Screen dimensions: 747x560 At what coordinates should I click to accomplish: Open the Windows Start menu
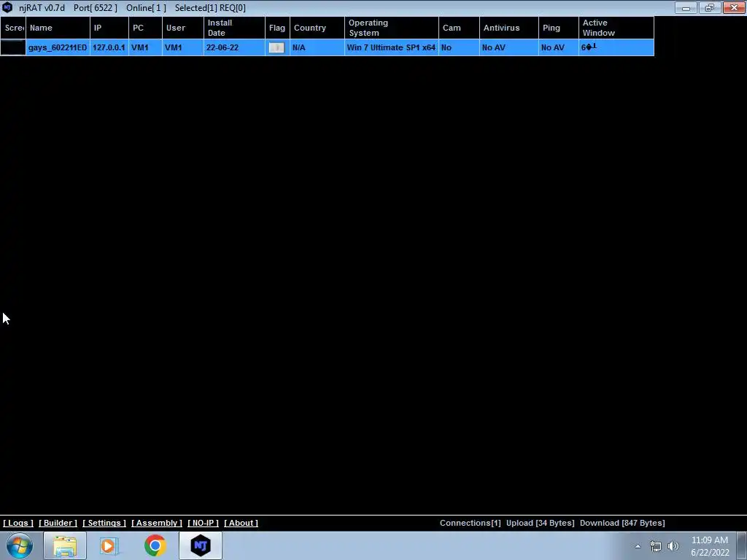click(x=20, y=545)
